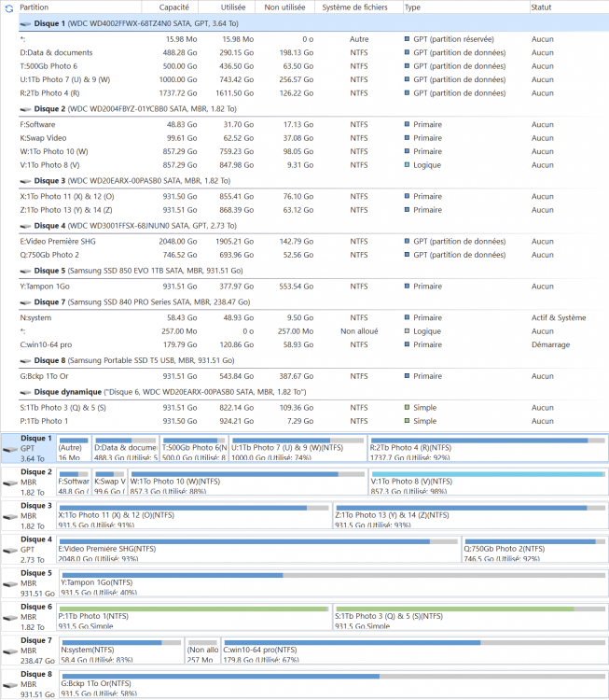Click the Disque 8 portable SSD drive icon
The image size is (609, 700).
pos(25,360)
